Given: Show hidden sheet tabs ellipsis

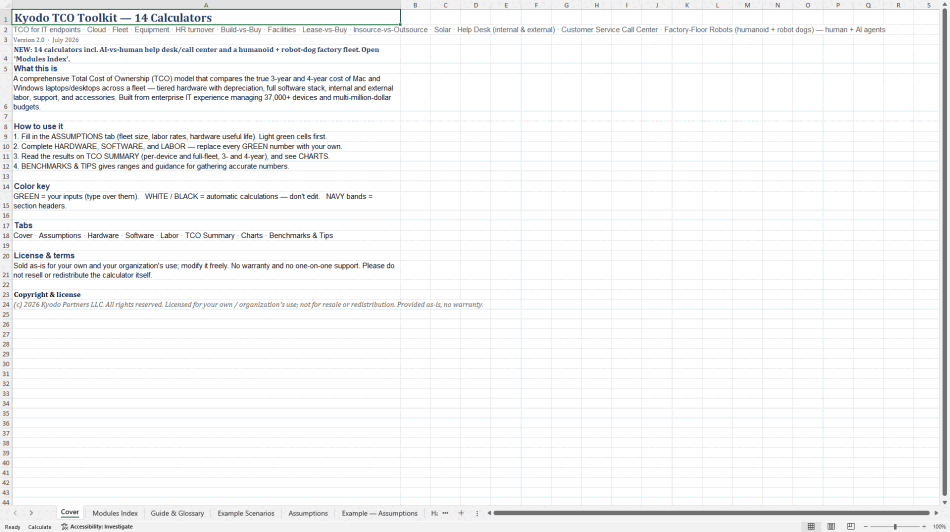Looking at the screenshot, I should click(x=445, y=513).
